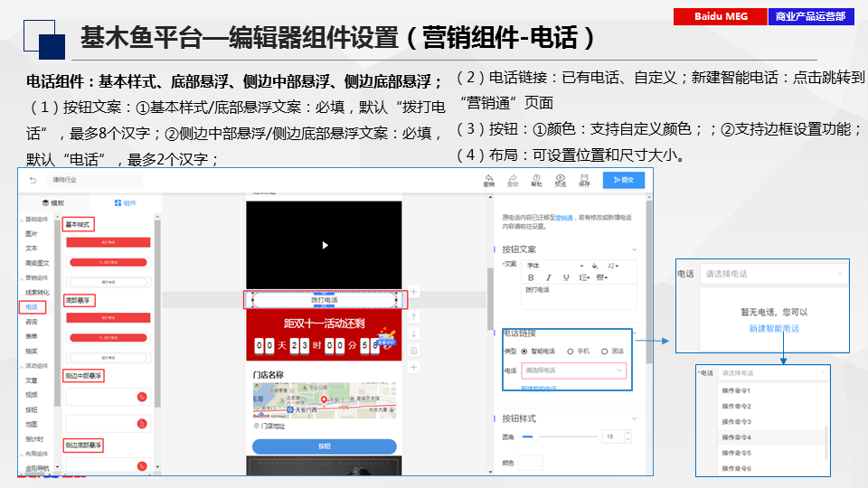Viewport: 868px width, 488px height.
Task: Open the 字体 font dropdown
Action: tap(554, 266)
